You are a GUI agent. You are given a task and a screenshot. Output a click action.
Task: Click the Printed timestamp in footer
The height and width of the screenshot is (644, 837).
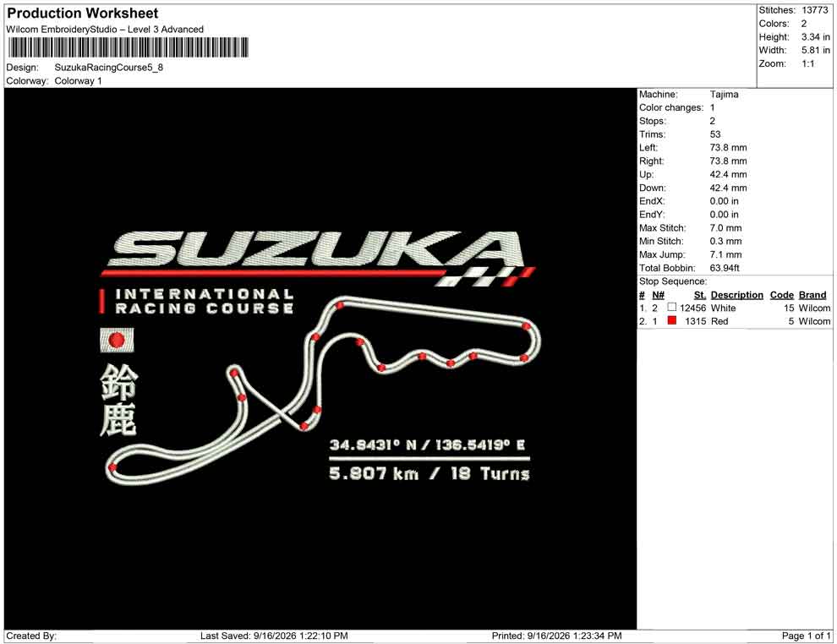pyautogui.click(x=557, y=636)
